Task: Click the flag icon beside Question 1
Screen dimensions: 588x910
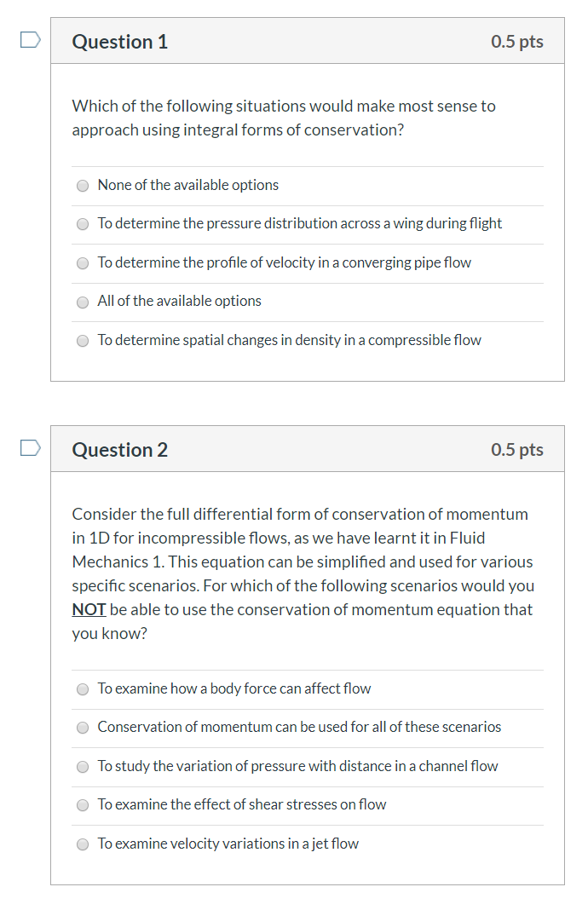Action: (30, 37)
